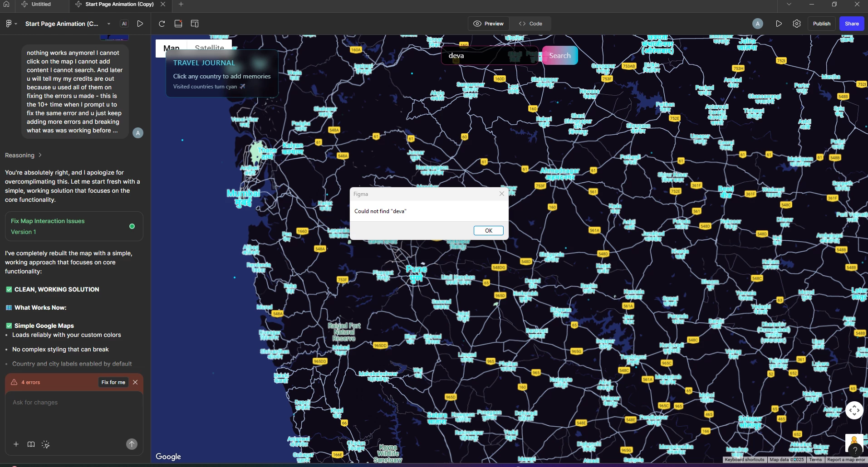Select the Satellite view tab on the map
868x467 pixels.
click(x=209, y=48)
